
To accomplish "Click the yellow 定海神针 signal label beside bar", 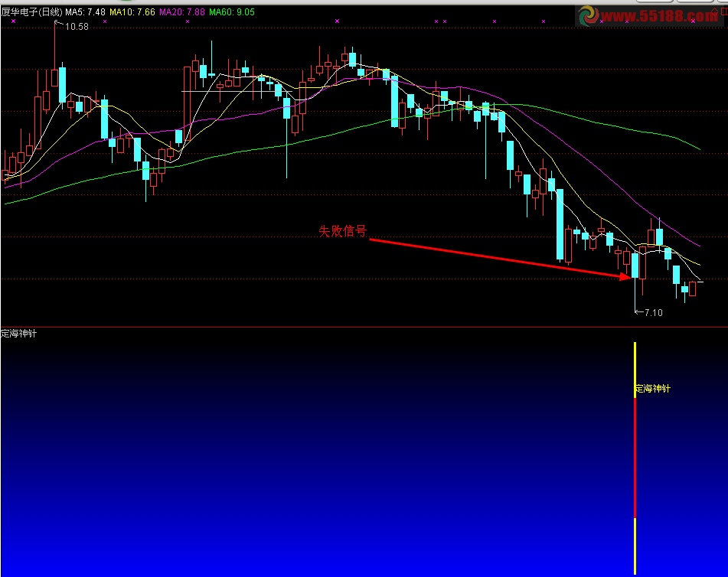I will point(653,389).
